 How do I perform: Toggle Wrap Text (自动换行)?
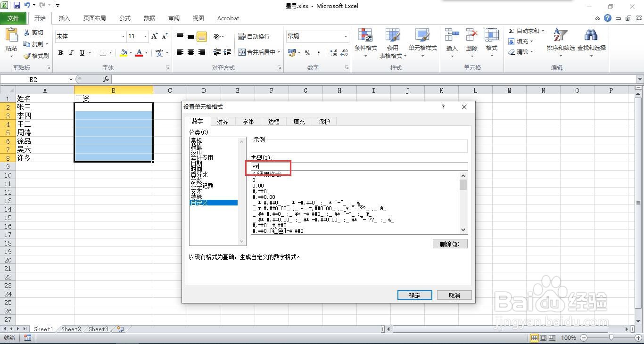(254, 36)
